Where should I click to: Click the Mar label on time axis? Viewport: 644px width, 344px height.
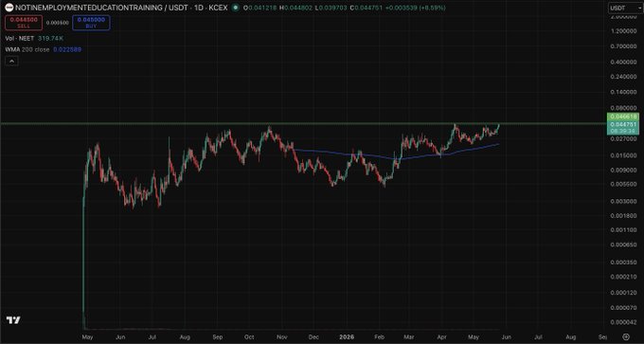click(x=409, y=337)
